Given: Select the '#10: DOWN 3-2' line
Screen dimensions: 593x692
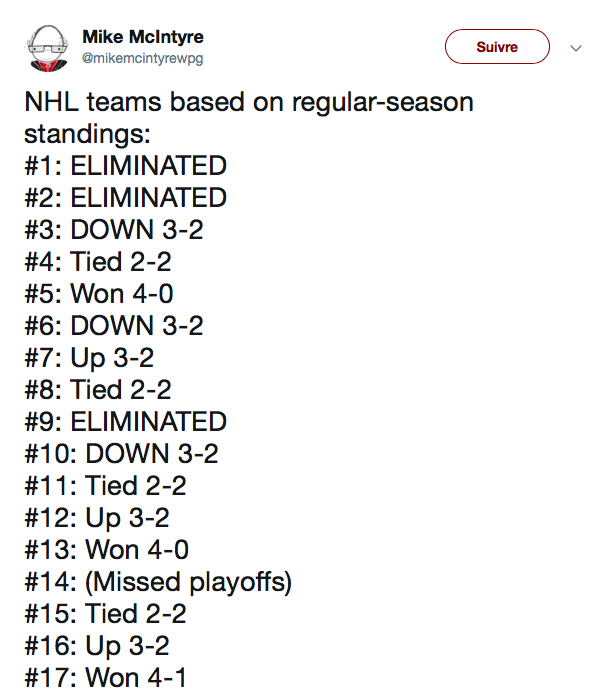Looking at the screenshot, I should click(x=121, y=454).
